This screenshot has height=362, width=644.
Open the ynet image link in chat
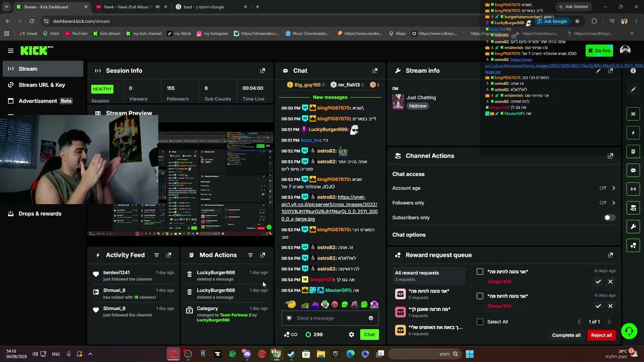tap(329, 208)
